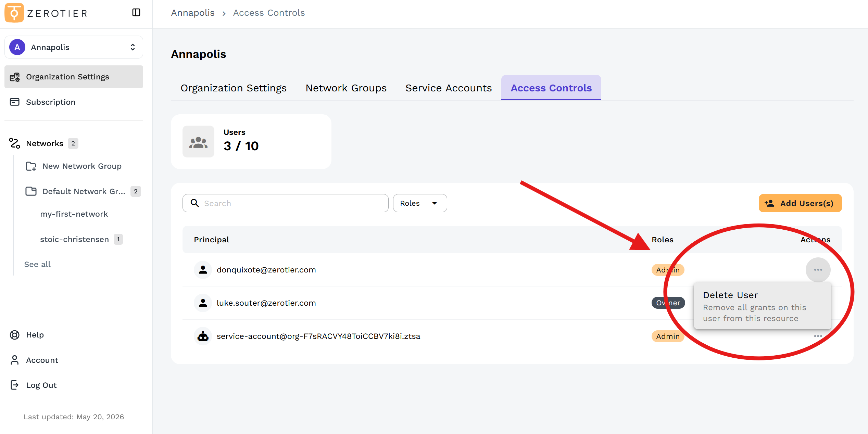Click the service-account Admin role badge
This screenshot has height=434, width=868.
(x=668, y=336)
